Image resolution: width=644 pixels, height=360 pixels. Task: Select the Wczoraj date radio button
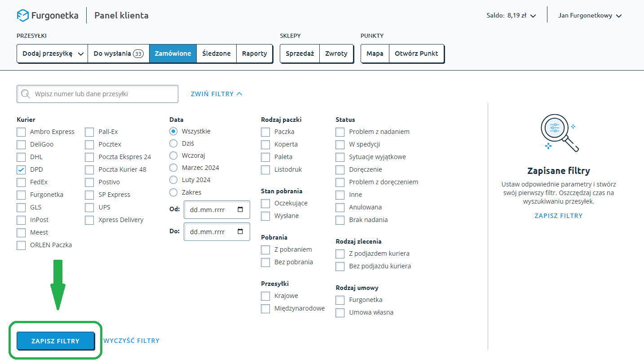pos(173,156)
